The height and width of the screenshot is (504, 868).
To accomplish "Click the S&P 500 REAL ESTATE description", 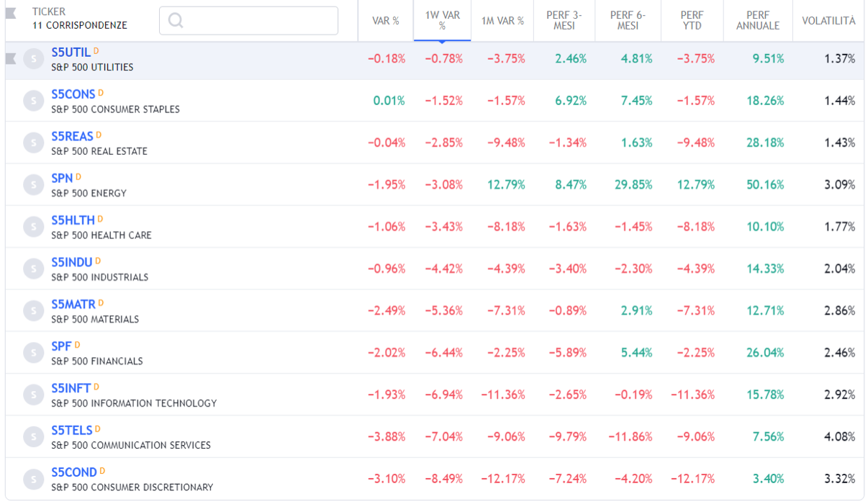I will [x=99, y=151].
